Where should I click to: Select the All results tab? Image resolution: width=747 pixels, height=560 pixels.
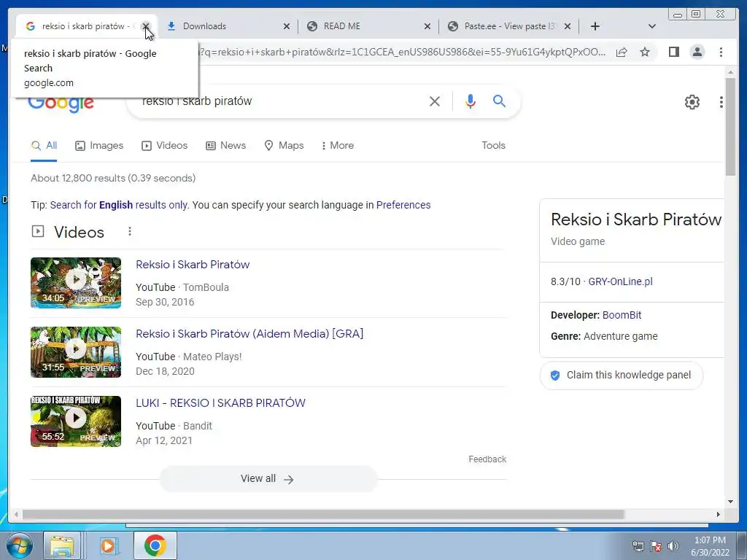44,146
